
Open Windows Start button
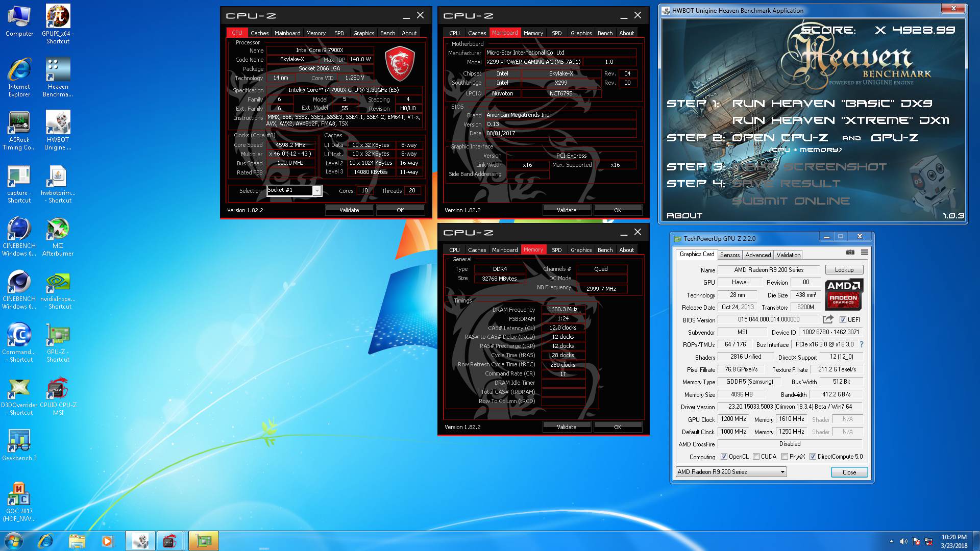click(14, 541)
